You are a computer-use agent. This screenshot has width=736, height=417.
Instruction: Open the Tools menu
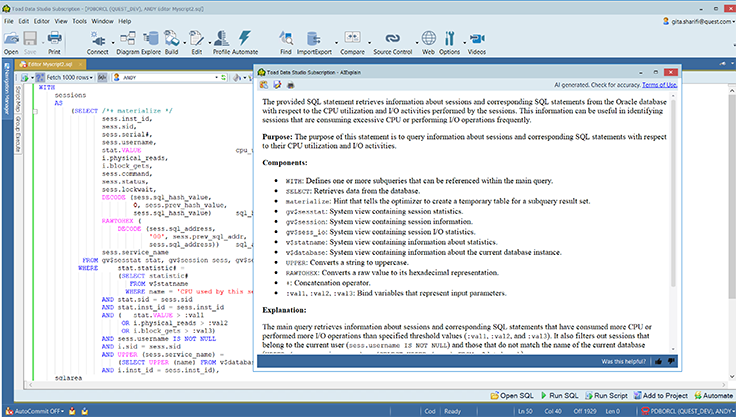77,19
